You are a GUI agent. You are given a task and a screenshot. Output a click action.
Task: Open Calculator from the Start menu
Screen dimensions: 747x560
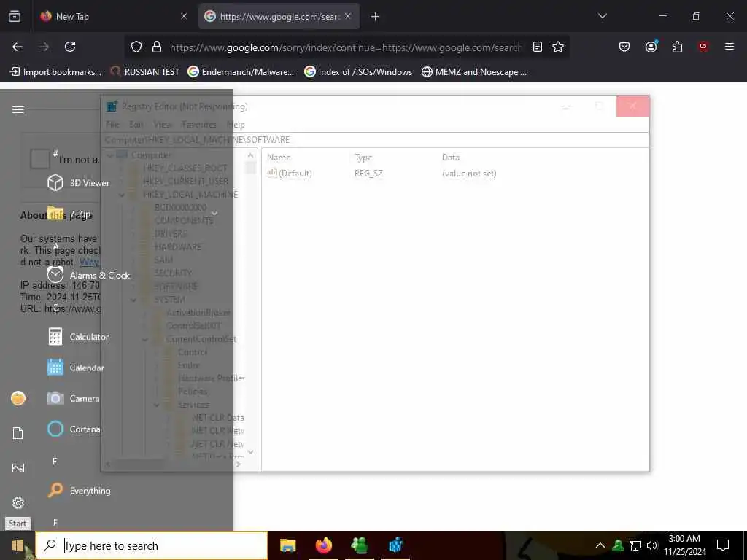(x=79, y=337)
